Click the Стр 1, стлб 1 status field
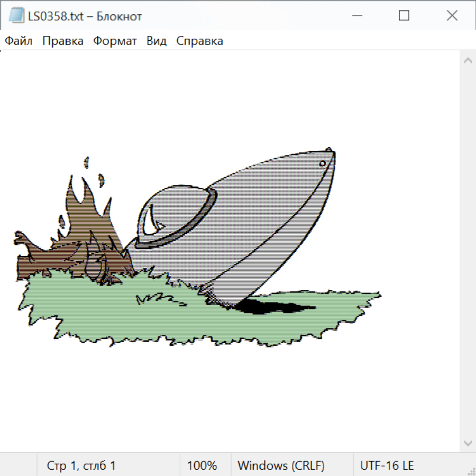 tap(81, 465)
